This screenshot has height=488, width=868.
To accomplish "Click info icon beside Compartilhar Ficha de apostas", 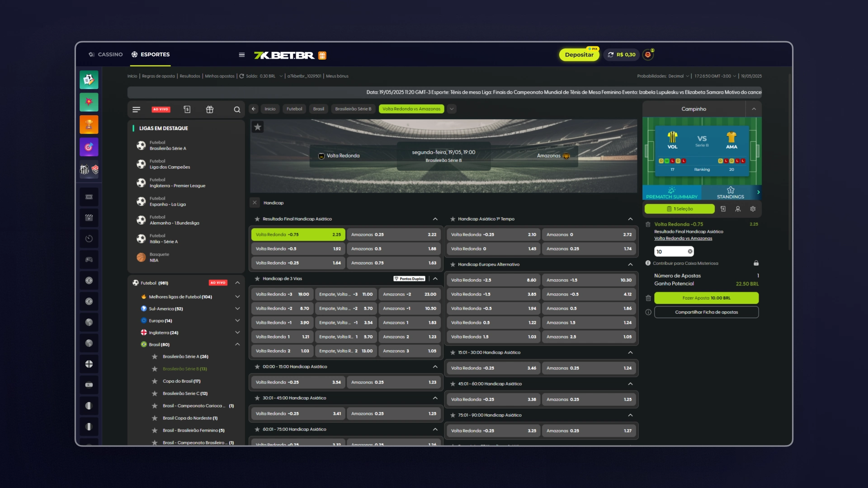I will 648,312.
